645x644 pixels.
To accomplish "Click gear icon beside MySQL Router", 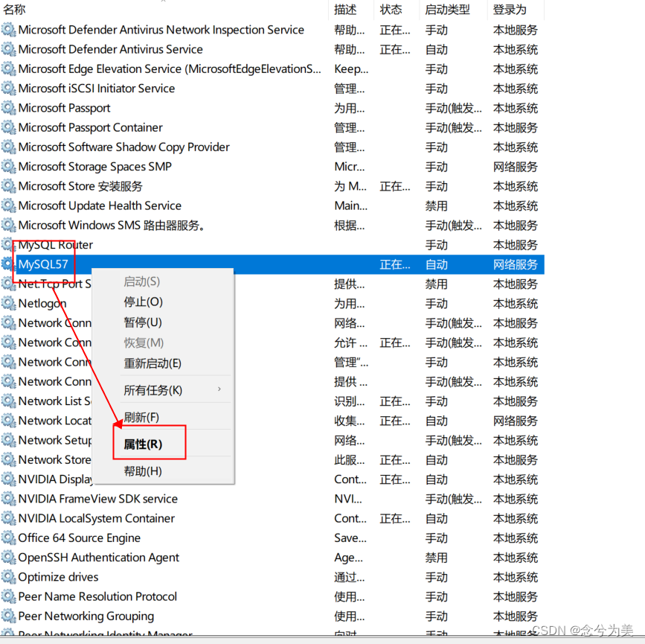I will point(8,245).
